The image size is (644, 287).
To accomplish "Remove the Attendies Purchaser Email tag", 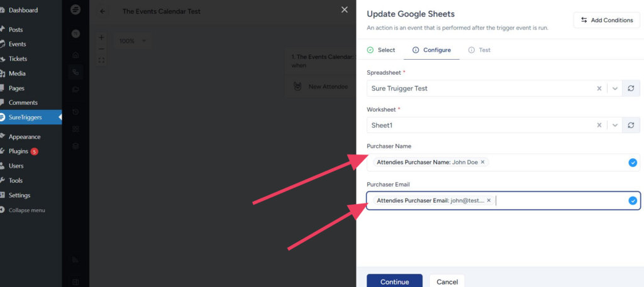I will [x=489, y=200].
